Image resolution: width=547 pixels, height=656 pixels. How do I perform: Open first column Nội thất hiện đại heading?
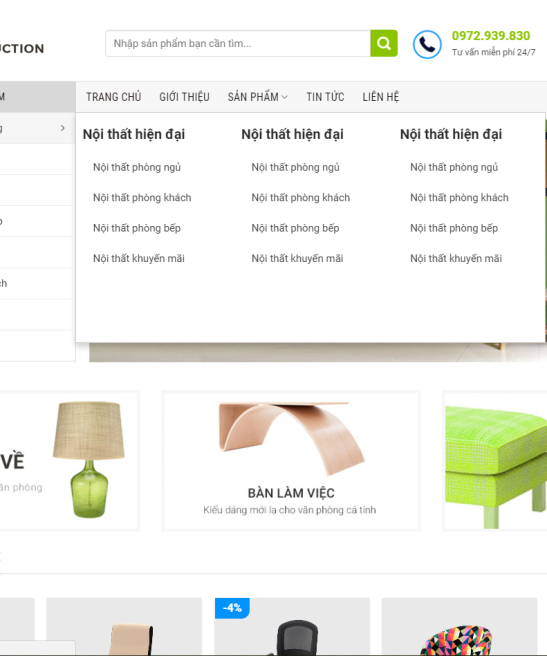click(134, 134)
